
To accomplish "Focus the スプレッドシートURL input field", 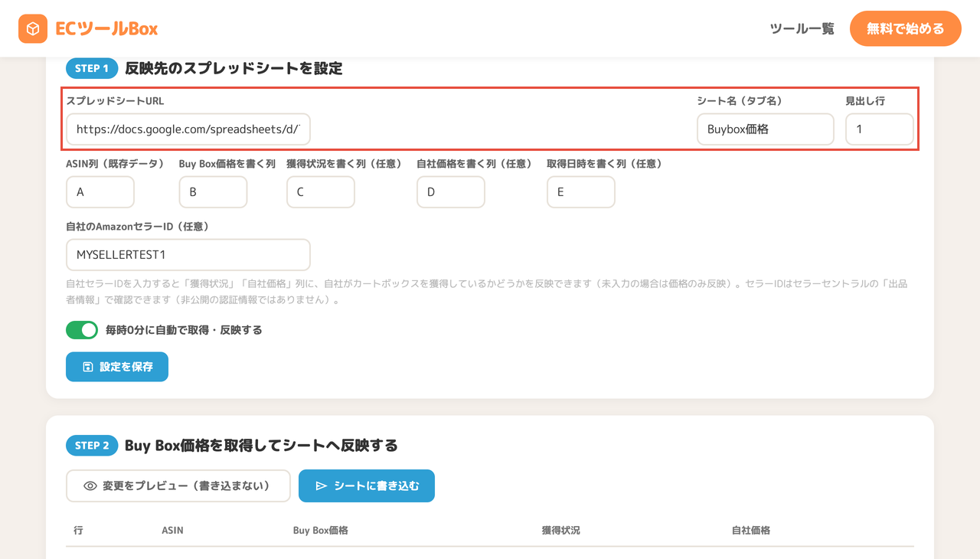I will (x=188, y=129).
